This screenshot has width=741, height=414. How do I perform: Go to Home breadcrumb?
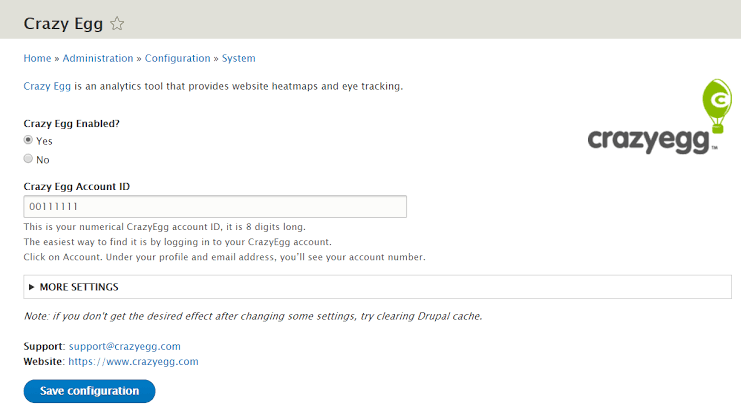37,58
